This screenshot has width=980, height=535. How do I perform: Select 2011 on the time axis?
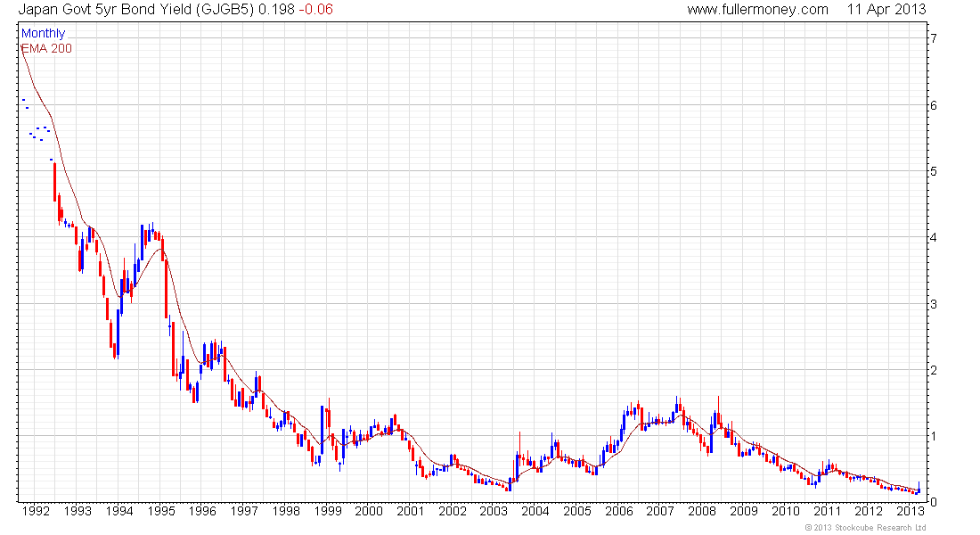[828, 511]
